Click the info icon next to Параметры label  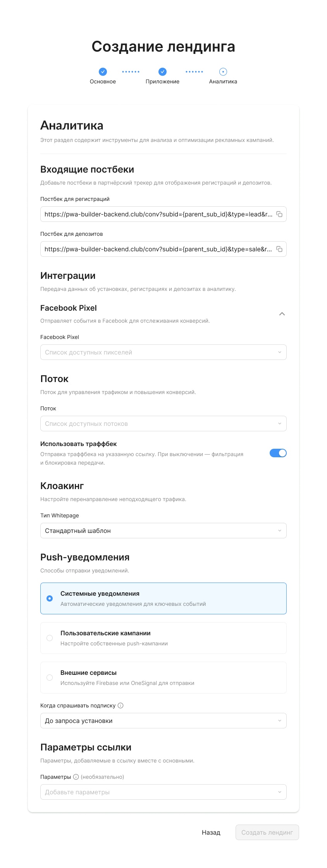(76, 777)
